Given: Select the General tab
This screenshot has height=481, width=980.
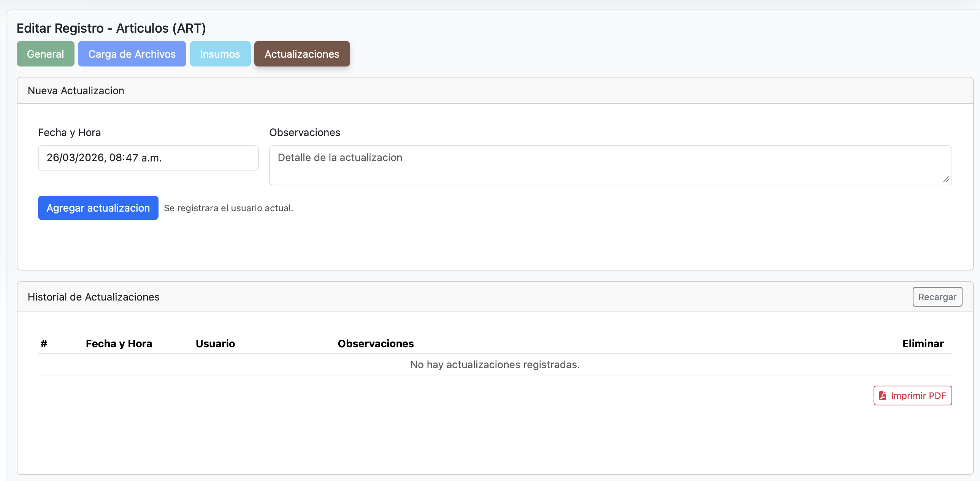Looking at the screenshot, I should coord(45,54).
